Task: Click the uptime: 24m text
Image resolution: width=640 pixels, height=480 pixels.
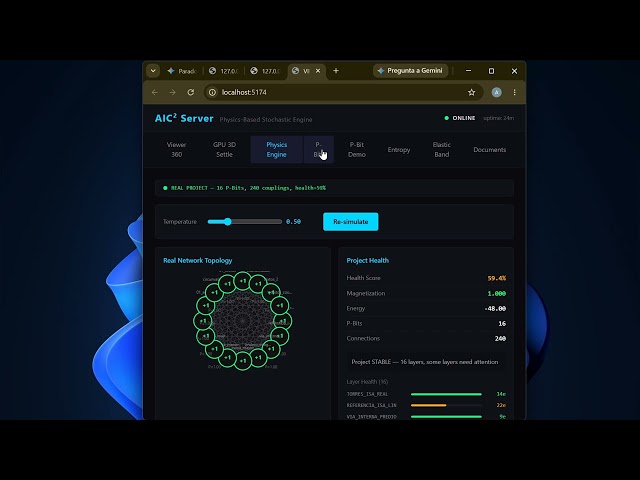Action: [x=498, y=118]
